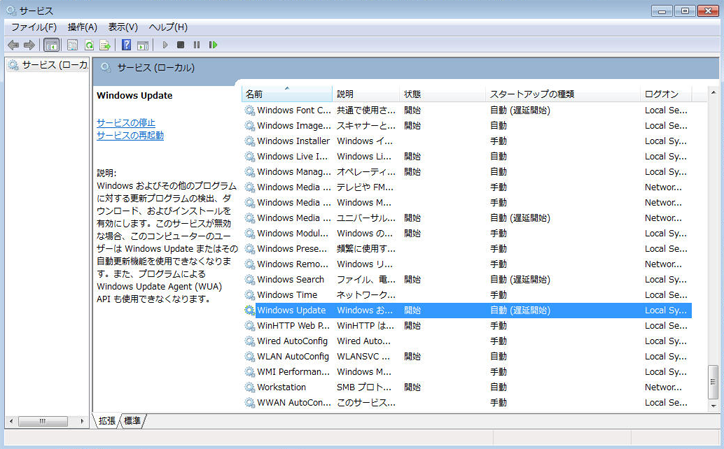Select the サービス (ローカル) tree node
The height and width of the screenshot is (449, 724).
pos(47,65)
